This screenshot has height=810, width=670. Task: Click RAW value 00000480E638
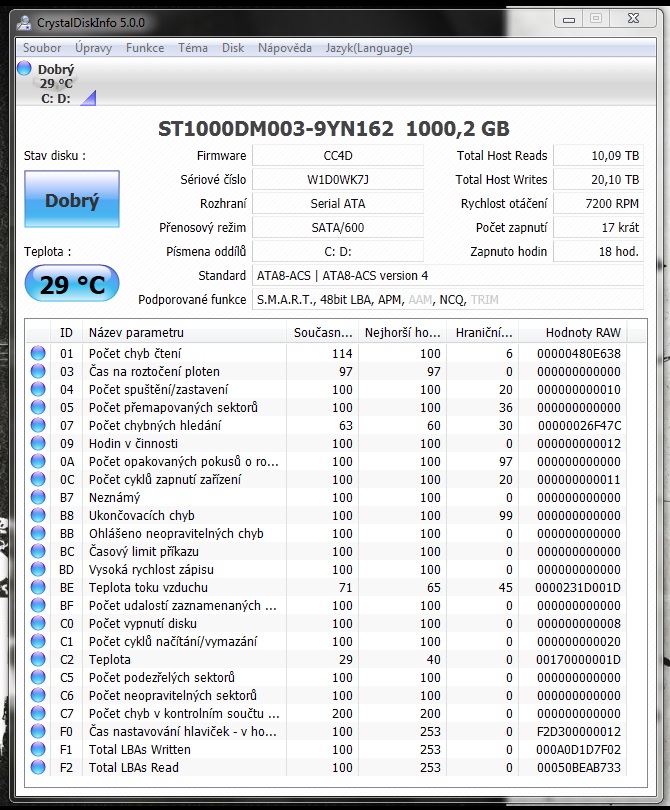click(579, 354)
